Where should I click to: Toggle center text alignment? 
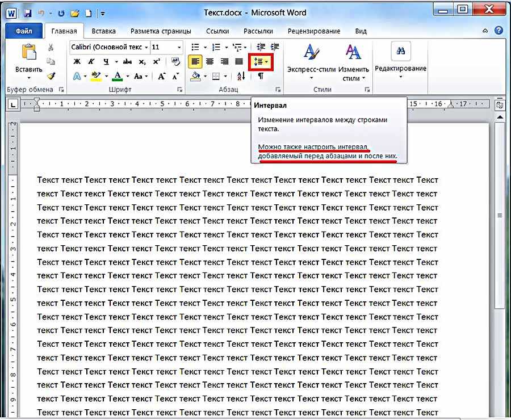click(x=210, y=61)
